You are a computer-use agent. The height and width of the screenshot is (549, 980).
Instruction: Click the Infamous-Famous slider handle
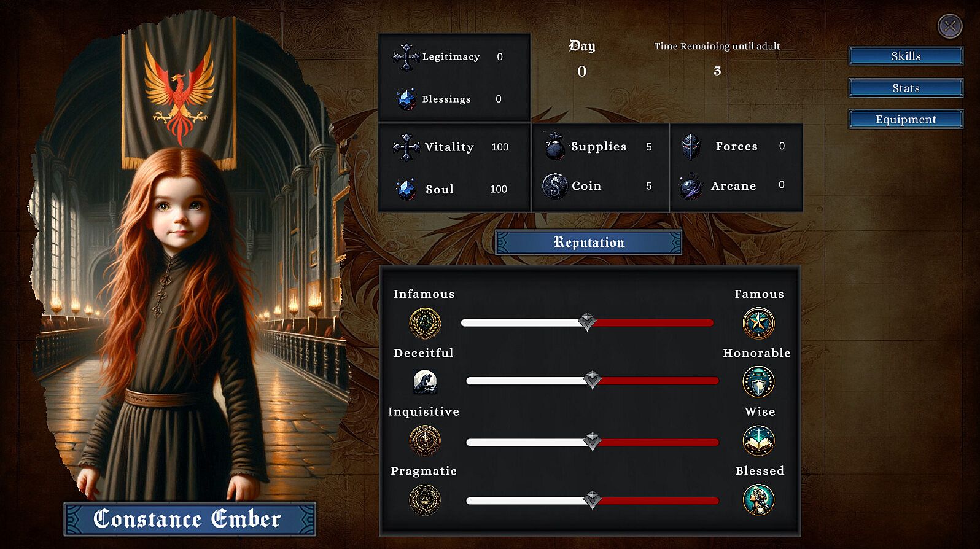click(587, 322)
